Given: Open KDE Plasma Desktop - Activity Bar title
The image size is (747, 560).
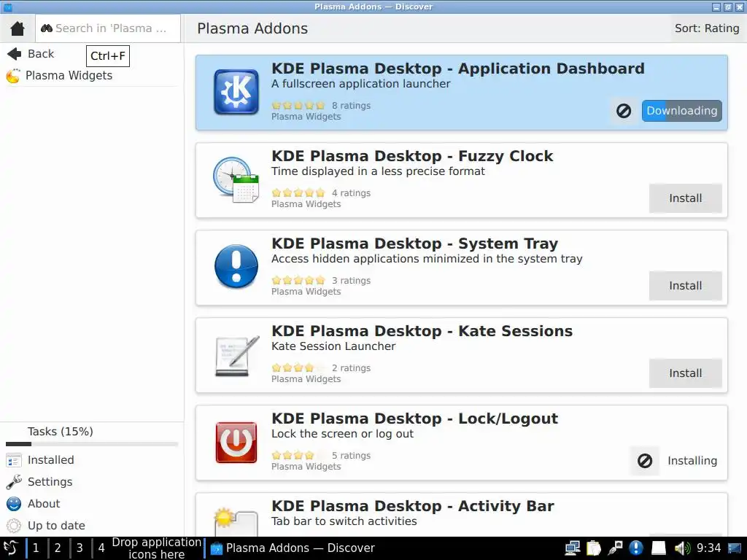Looking at the screenshot, I should [413, 506].
